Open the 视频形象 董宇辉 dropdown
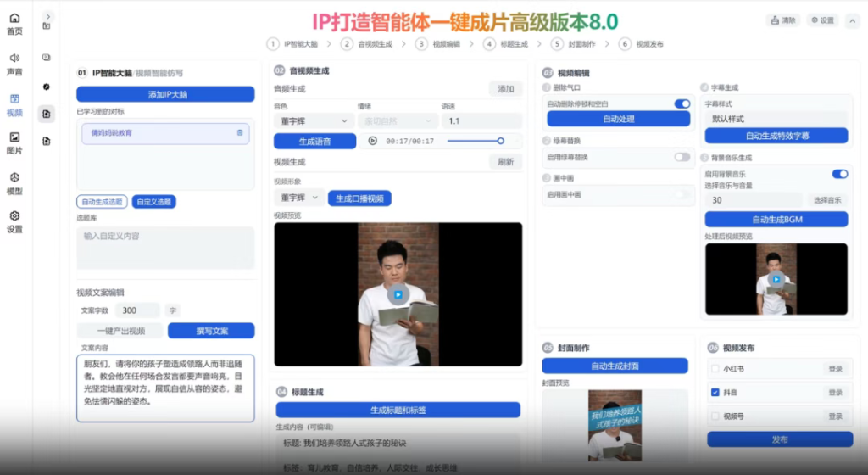This screenshot has width=868, height=475. pos(299,198)
